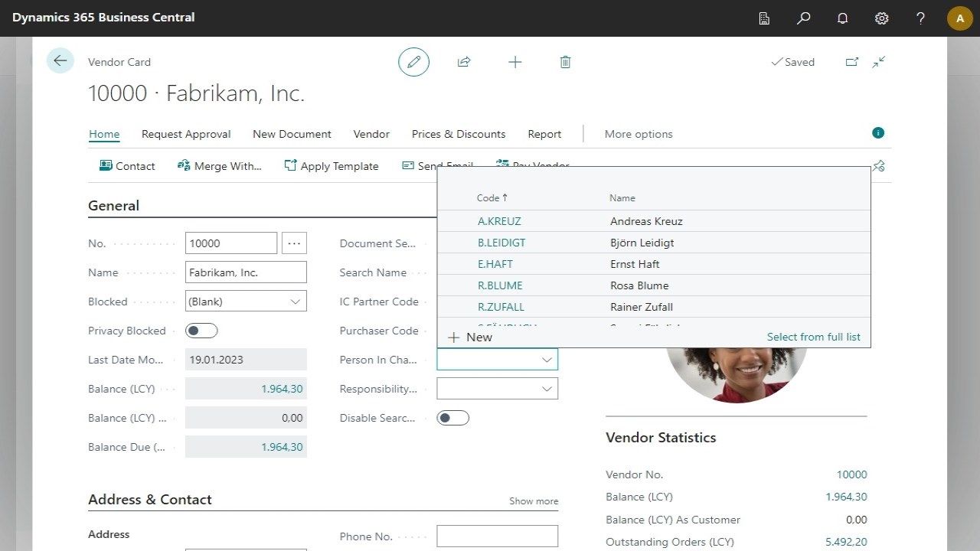
Task: Click the Phone No. input field
Action: pos(497,536)
